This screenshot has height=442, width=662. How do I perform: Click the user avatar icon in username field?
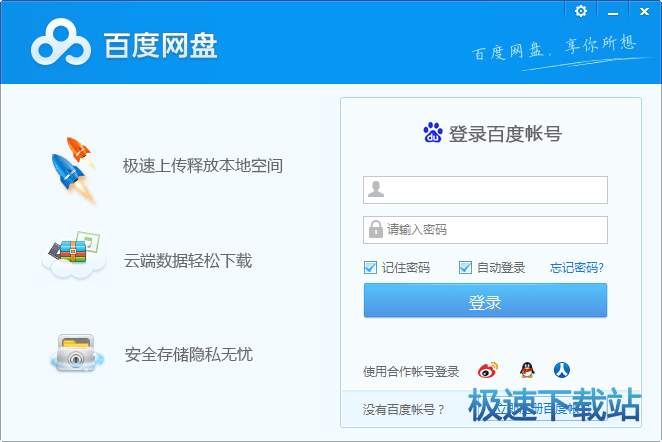[376, 189]
